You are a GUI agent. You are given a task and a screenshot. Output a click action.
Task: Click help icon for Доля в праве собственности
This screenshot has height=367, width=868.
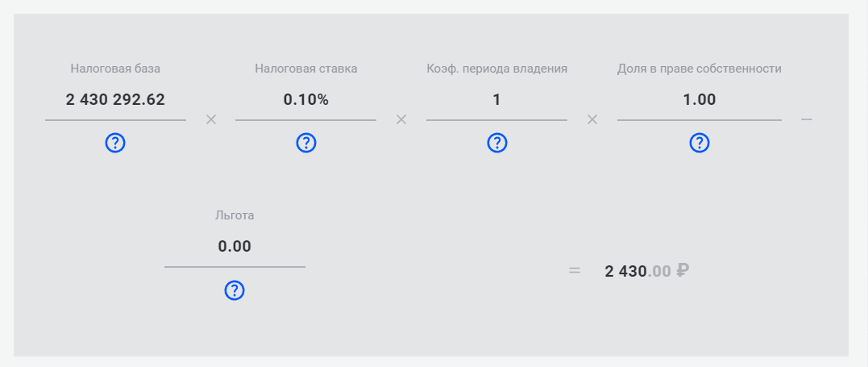pos(700,143)
